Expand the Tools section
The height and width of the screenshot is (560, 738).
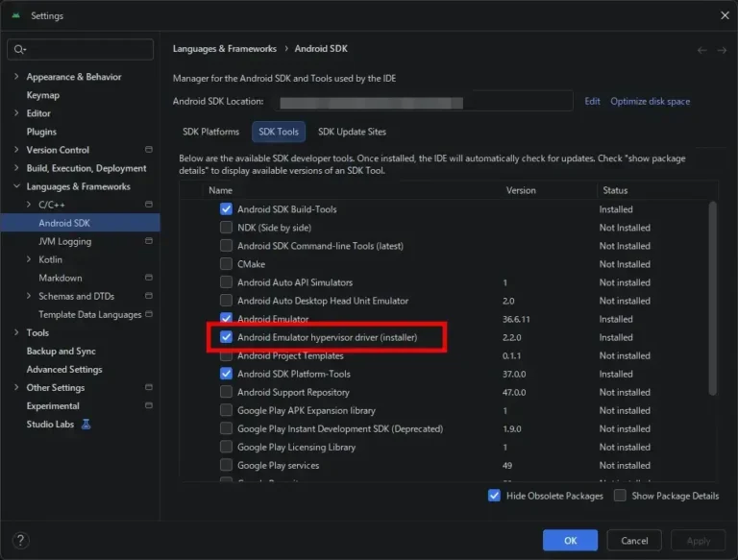click(x=16, y=332)
